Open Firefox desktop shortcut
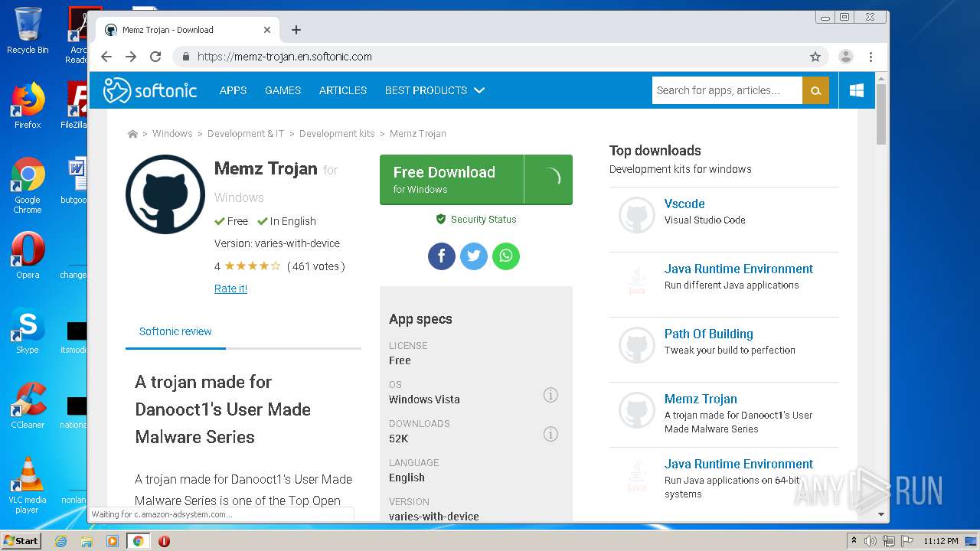This screenshot has height=551, width=980. pyautogui.click(x=28, y=106)
